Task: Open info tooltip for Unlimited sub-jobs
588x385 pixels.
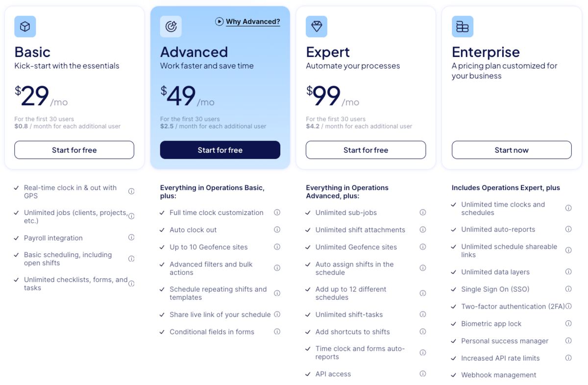Action: click(x=422, y=213)
